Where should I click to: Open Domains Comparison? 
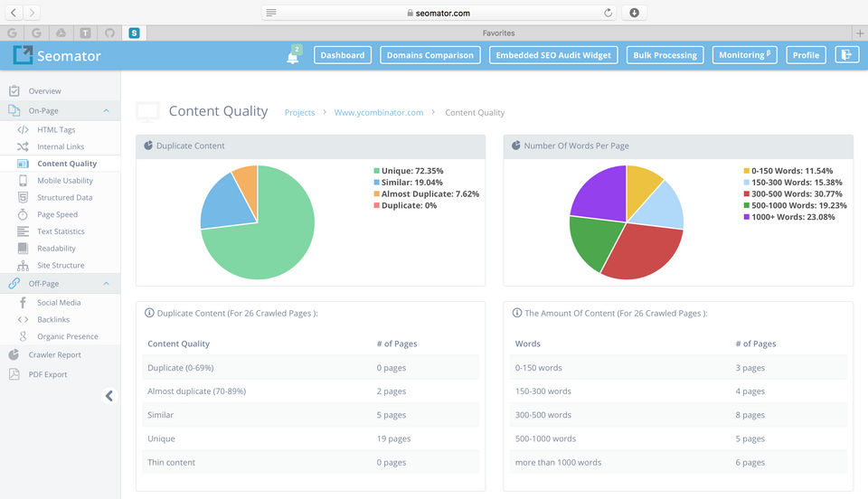pos(430,55)
